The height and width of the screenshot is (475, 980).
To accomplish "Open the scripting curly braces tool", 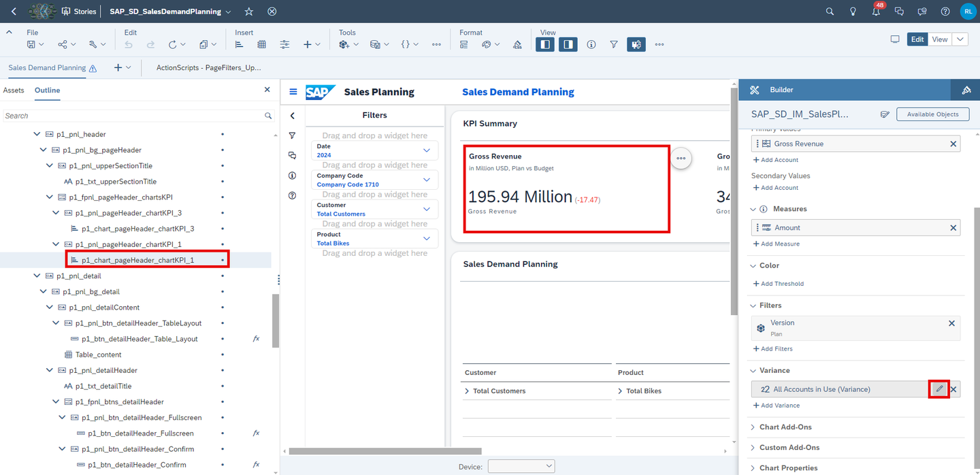I will click(x=406, y=44).
